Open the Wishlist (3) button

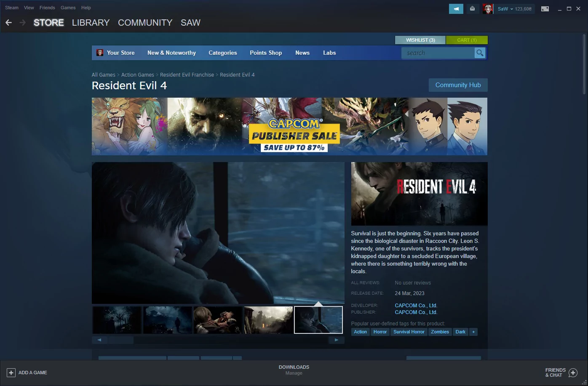(420, 40)
